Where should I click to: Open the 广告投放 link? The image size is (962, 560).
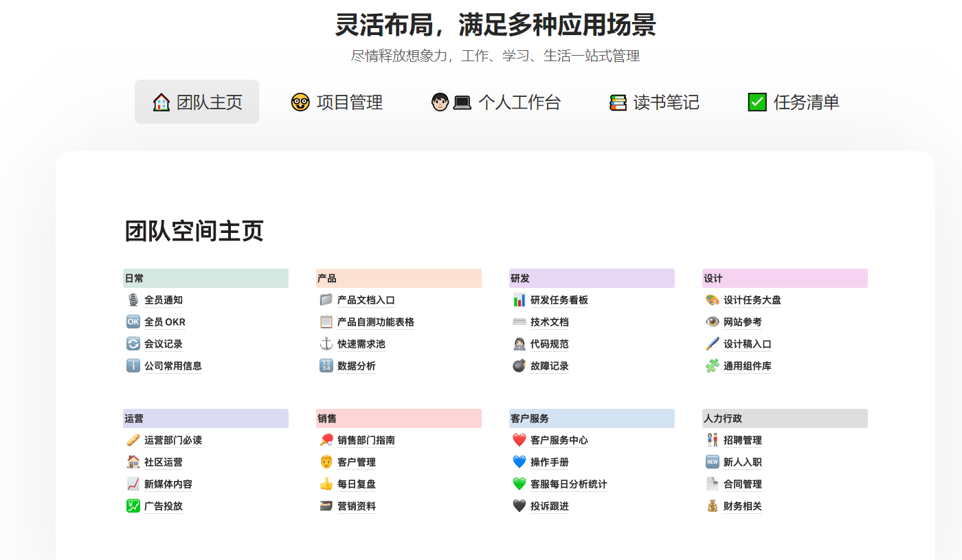pos(163,506)
